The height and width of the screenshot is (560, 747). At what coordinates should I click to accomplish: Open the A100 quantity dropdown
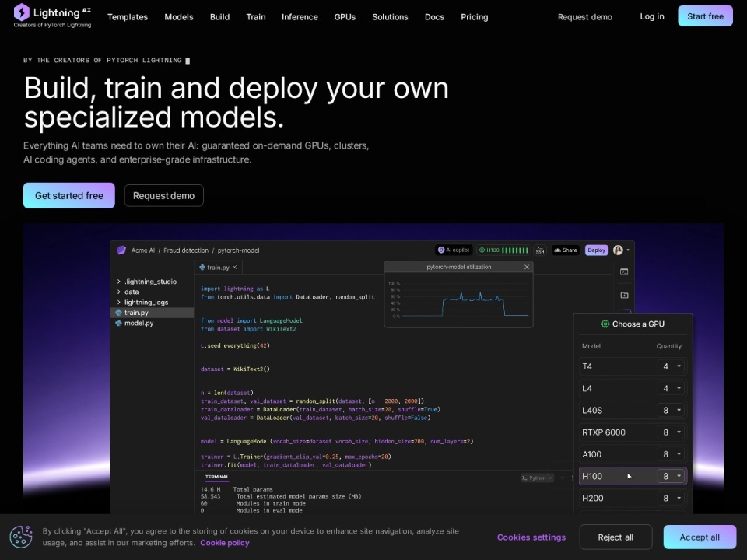[672, 453]
